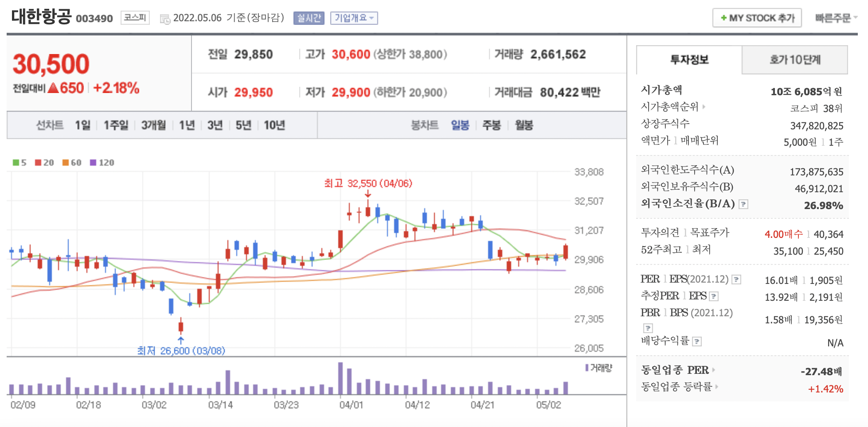Open the 동일업종 PER link
This screenshot has width=868, height=427.
click(675, 370)
